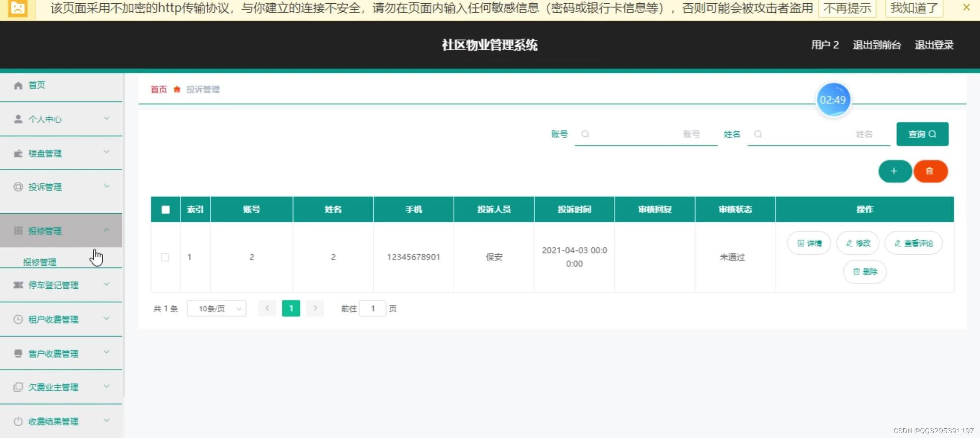Click the 投诉时间 column header
980x438 pixels.
click(574, 209)
